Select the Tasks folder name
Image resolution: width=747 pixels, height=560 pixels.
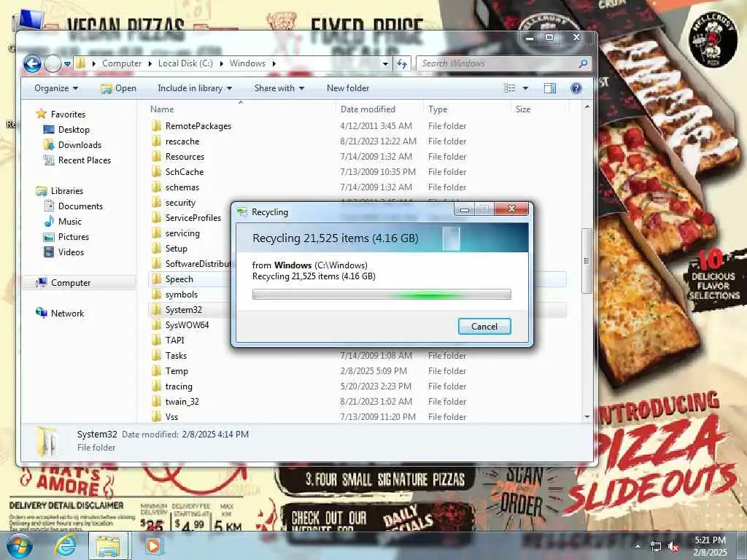pyautogui.click(x=176, y=356)
